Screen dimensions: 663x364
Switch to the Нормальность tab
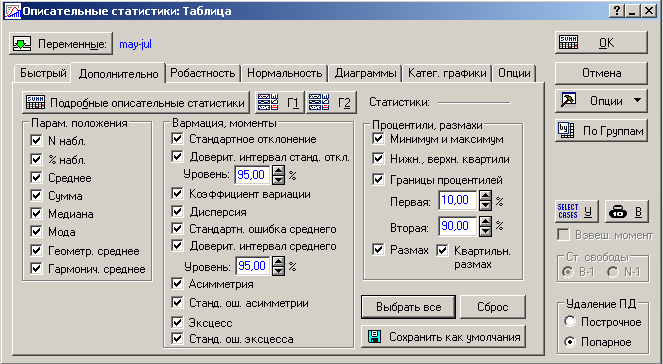[285, 73]
